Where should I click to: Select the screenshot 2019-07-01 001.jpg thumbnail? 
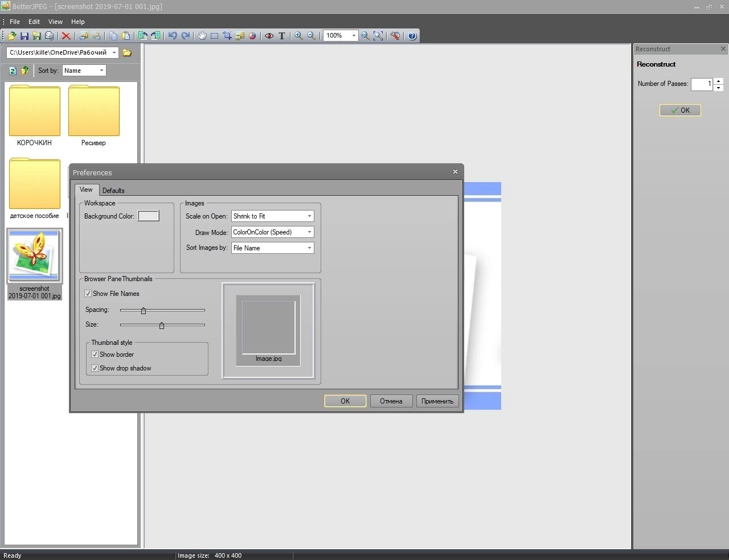pyautogui.click(x=35, y=264)
